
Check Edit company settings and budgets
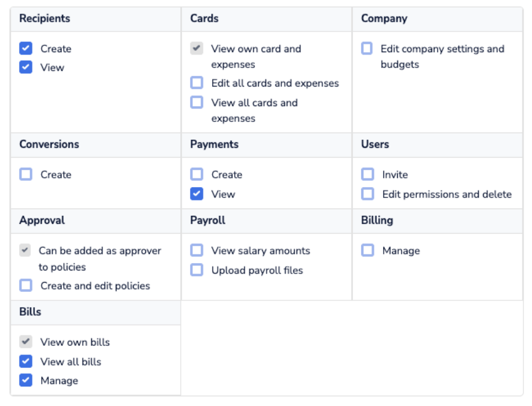[367, 48]
